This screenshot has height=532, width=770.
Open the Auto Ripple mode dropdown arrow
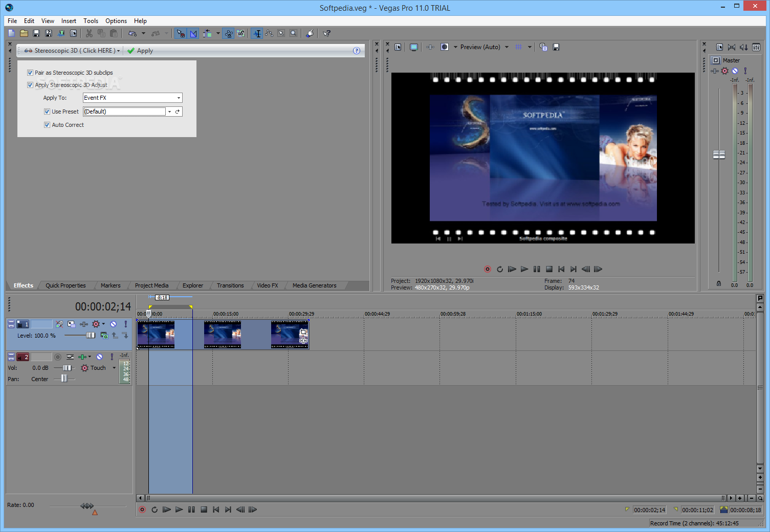[x=218, y=33]
